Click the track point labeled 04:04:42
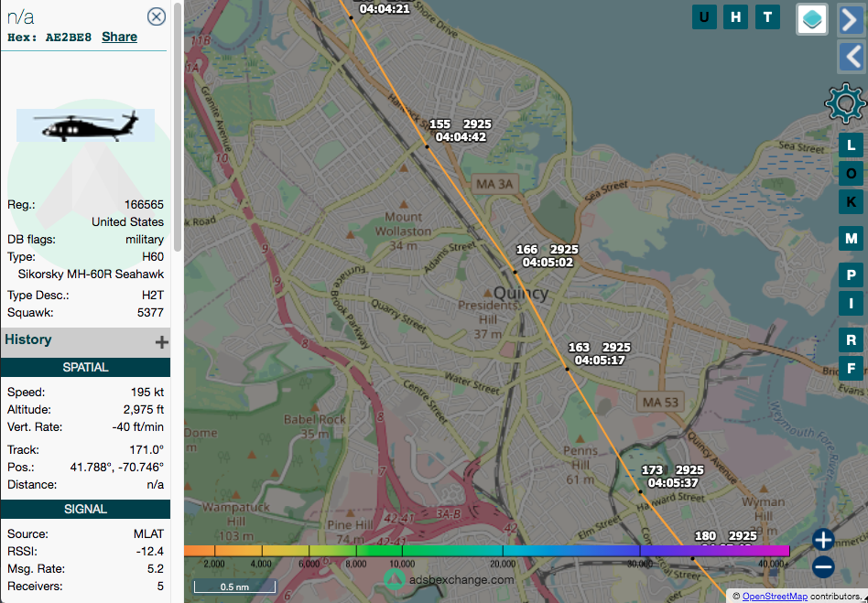The width and height of the screenshot is (868, 603). point(427,146)
